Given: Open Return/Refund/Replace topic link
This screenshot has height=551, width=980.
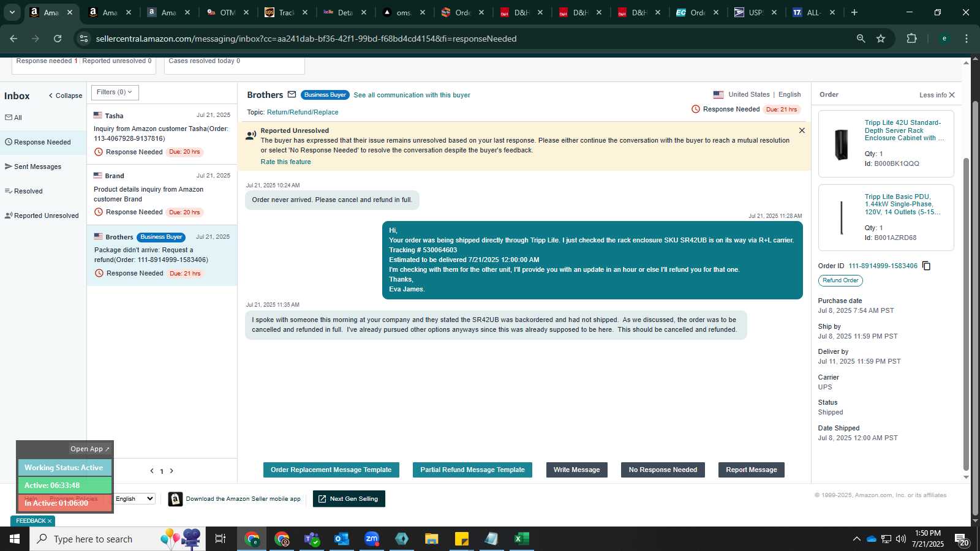Looking at the screenshot, I should click(303, 112).
